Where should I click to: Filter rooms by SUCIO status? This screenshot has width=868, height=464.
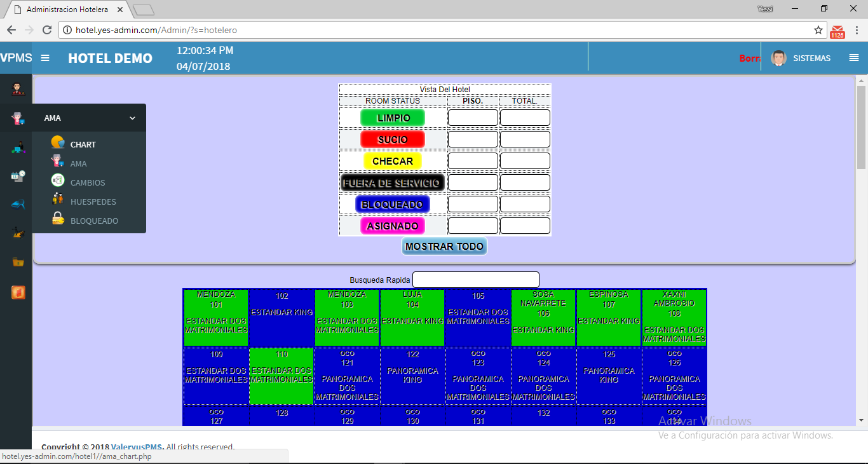pos(393,139)
